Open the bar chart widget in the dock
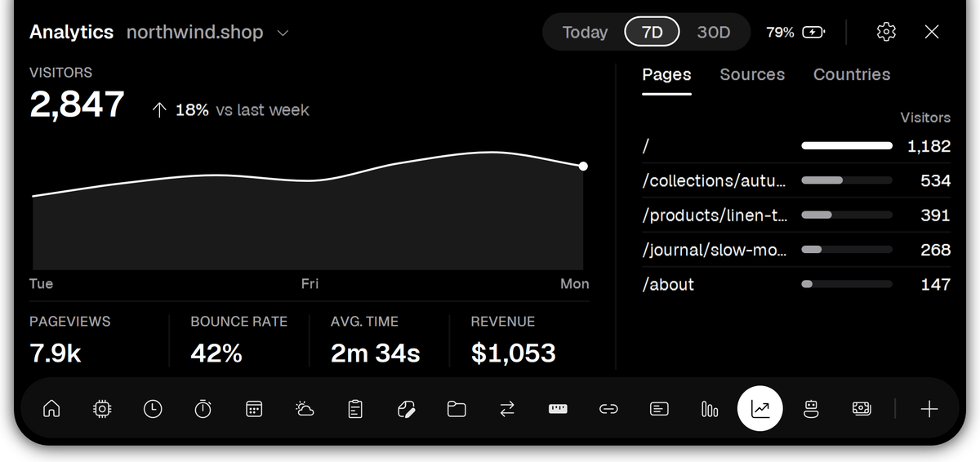This screenshot has width=980, height=462. 710,409
